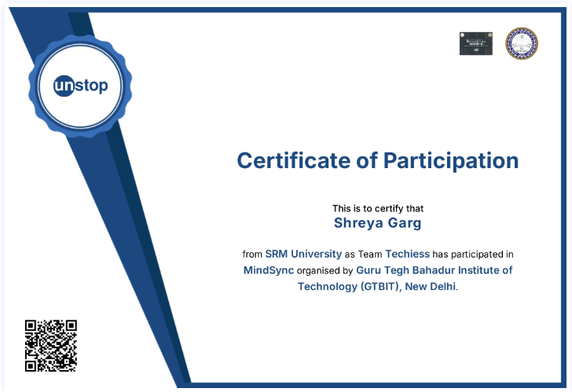The image size is (572, 392).
Task: Select the 'stop' lettering of the unstop logo
Action: click(x=92, y=86)
